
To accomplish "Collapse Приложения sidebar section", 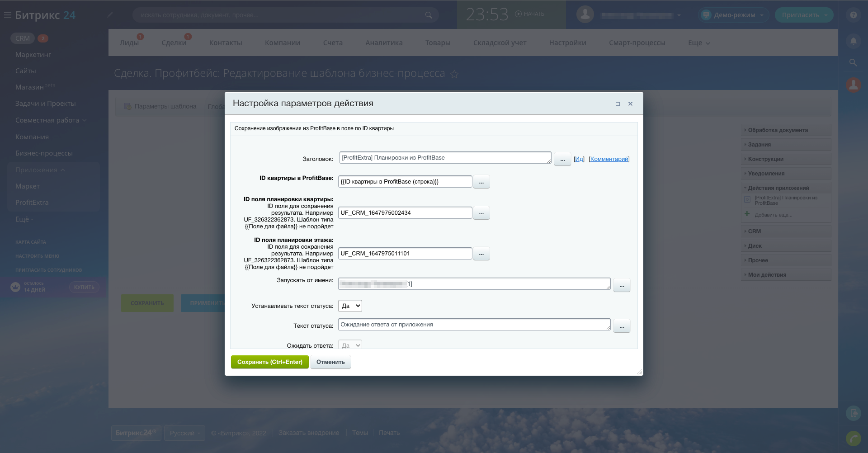I will click(x=40, y=170).
